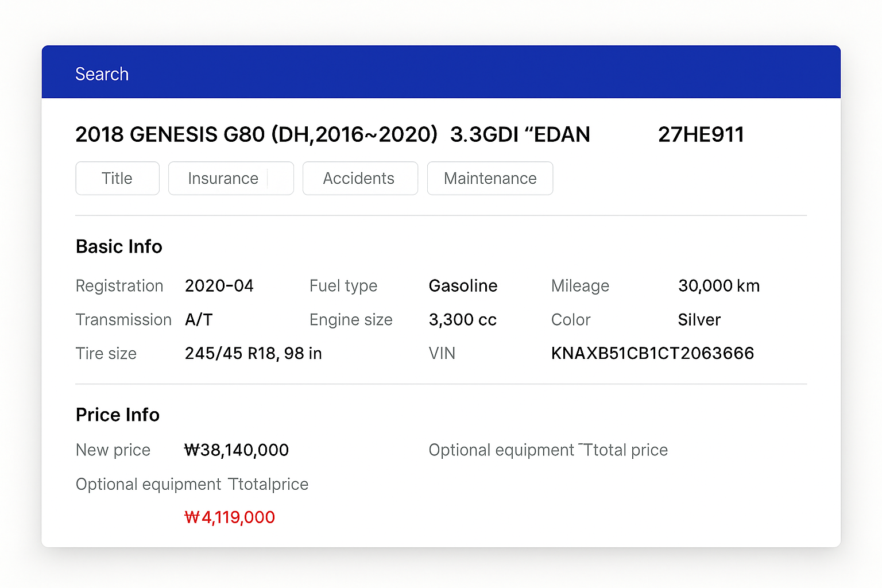The width and height of the screenshot is (882, 588).
Task: Click the license plate number 27HE911
Action: 701,135
